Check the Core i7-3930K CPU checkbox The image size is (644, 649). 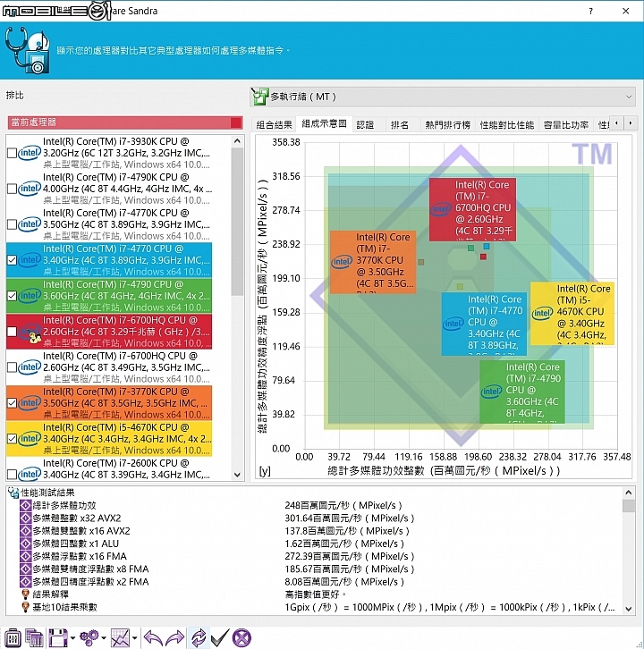(x=12, y=153)
